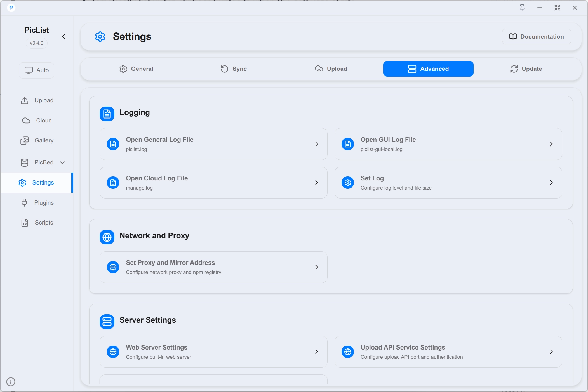Toggle mini window mode in title bar
Viewport: 588px width, 392px height.
557,8
